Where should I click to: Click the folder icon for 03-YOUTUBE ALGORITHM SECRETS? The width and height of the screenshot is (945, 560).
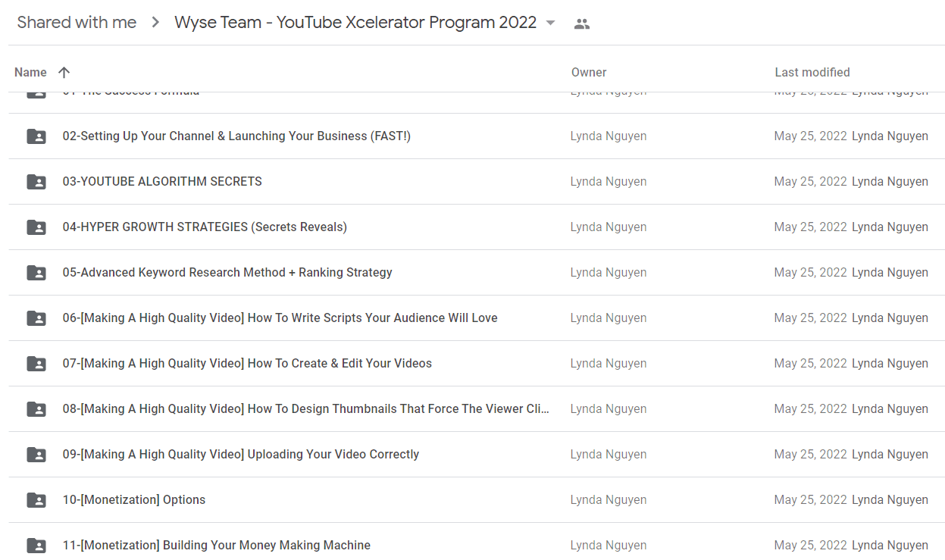pyautogui.click(x=36, y=182)
